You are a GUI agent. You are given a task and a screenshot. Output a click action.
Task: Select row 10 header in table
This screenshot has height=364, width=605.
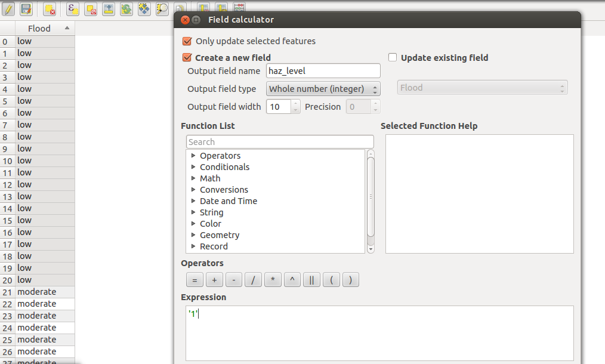pos(8,161)
